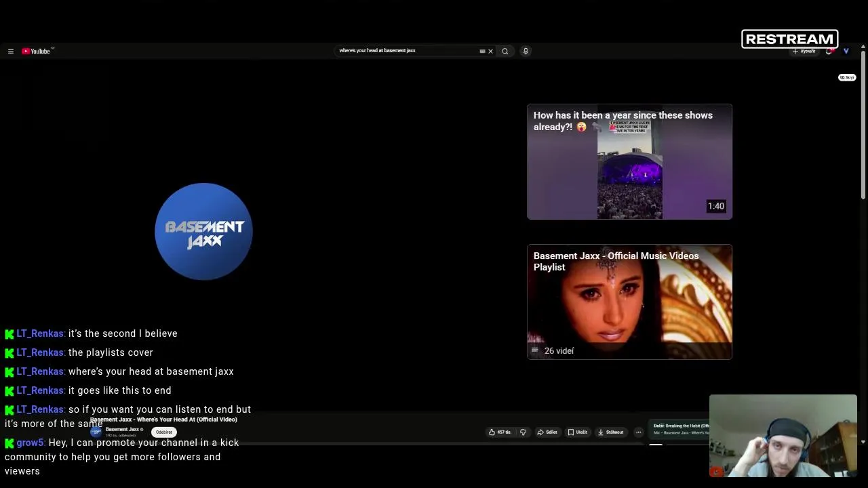The height and width of the screenshot is (488, 868).
Task: Click the Sdílet share button
Action: 547,432
